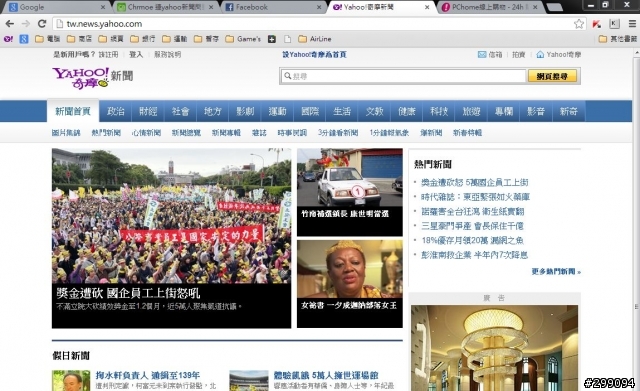Switch to the Chrome yahoo新聞 tab

(165, 7)
